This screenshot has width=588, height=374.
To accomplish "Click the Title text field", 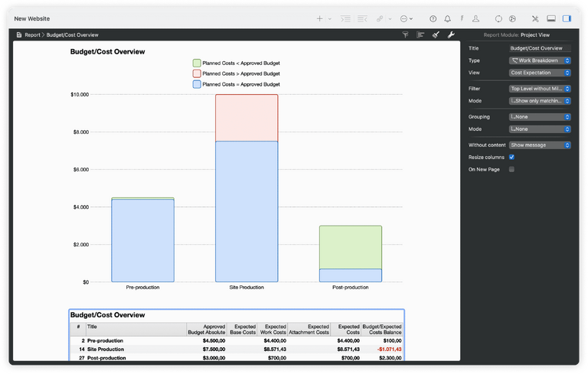I will pyautogui.click(x=540, y=48).
